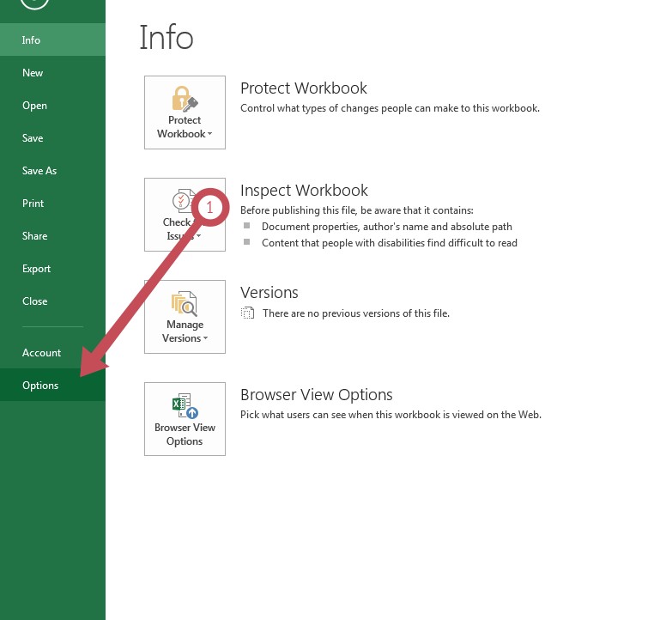Expand the Protect Workbook dropdown arrow

(209, 134)
